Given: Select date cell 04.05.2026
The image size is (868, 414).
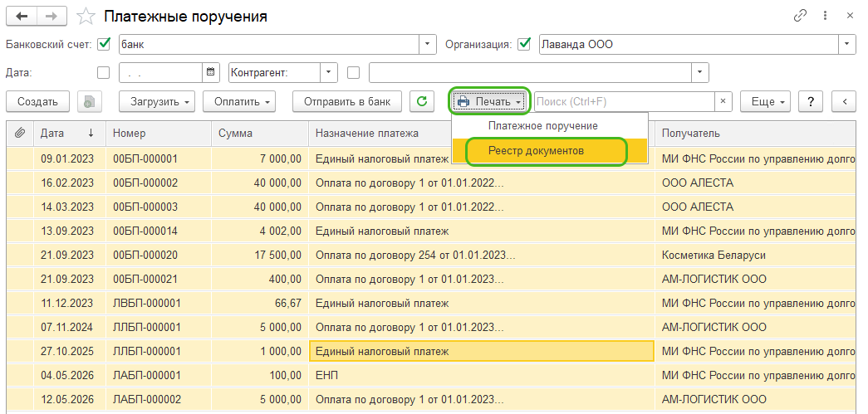Looking at the screenshot, I should click(x=67, y=375).
